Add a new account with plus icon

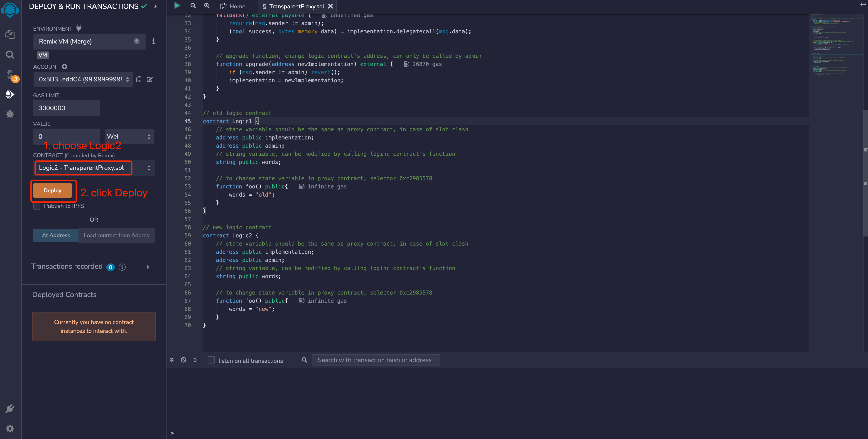64,67
